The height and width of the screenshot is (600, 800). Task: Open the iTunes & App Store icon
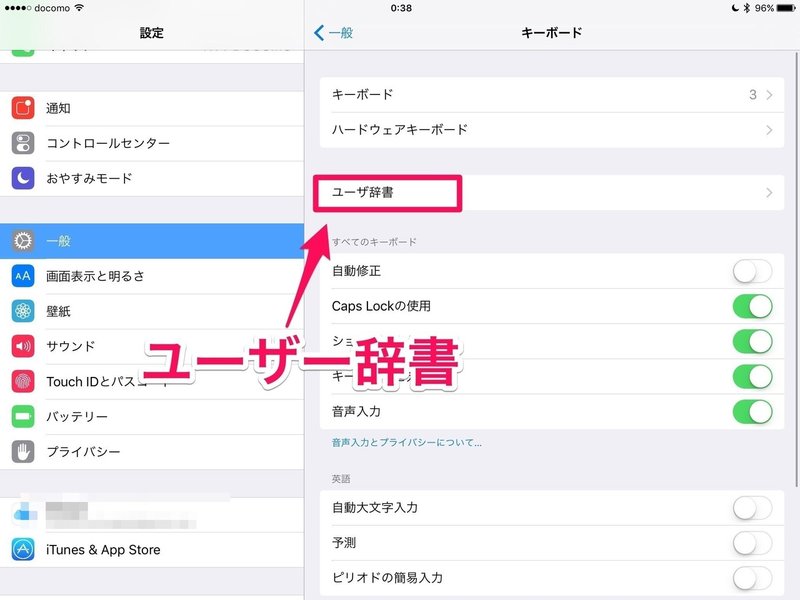tap(23, 549)
